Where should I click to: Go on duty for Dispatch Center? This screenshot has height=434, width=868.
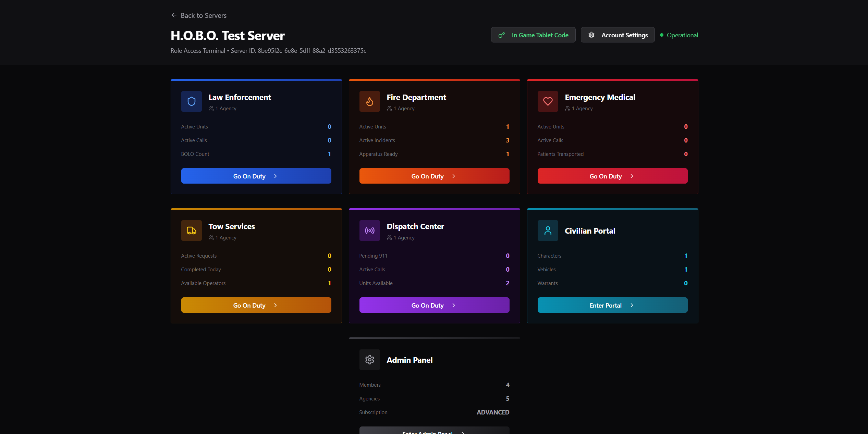click(x=434, y=305)
